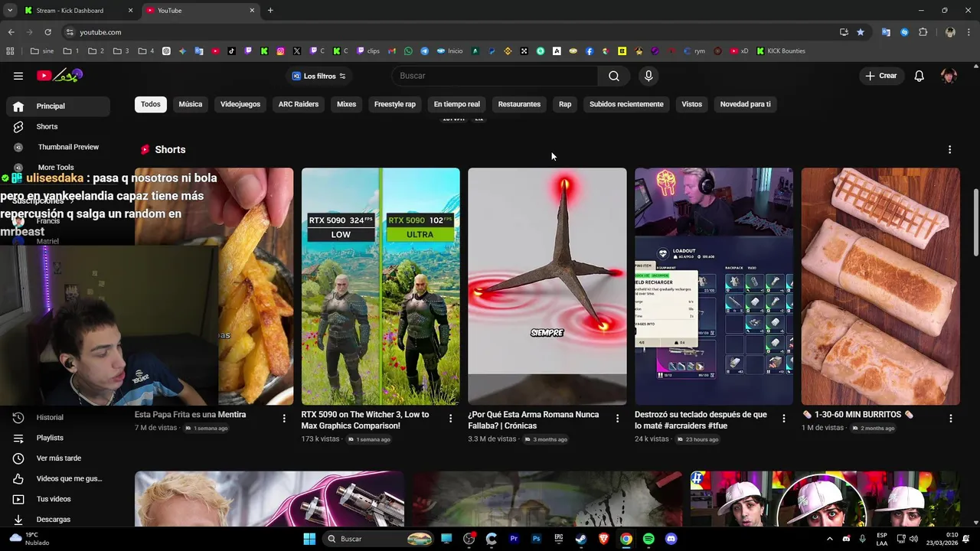The width and height of the screenshot is (980, 551).
Task: Open a new browser tab
Action: tap(270, 10)
